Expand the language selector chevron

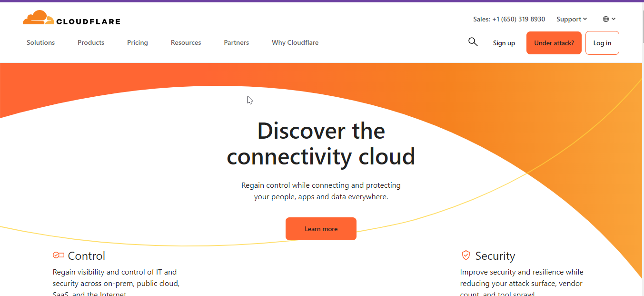tap(614, 20)
